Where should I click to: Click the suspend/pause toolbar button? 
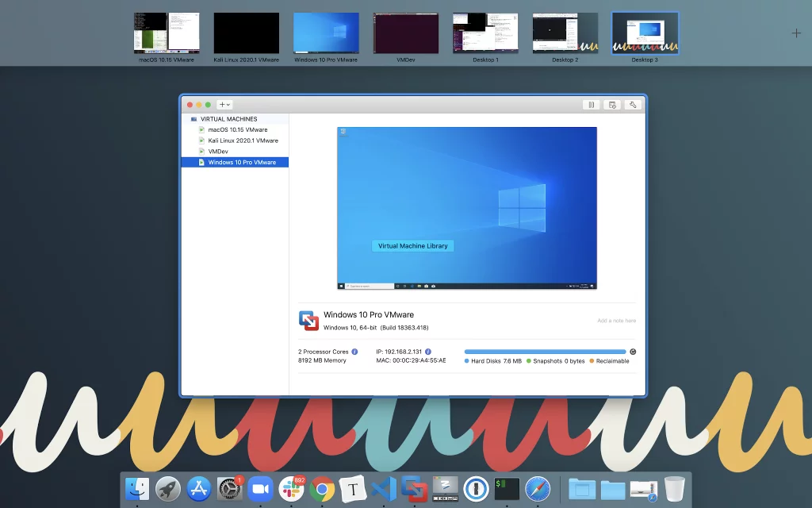(x=591, y=105)
